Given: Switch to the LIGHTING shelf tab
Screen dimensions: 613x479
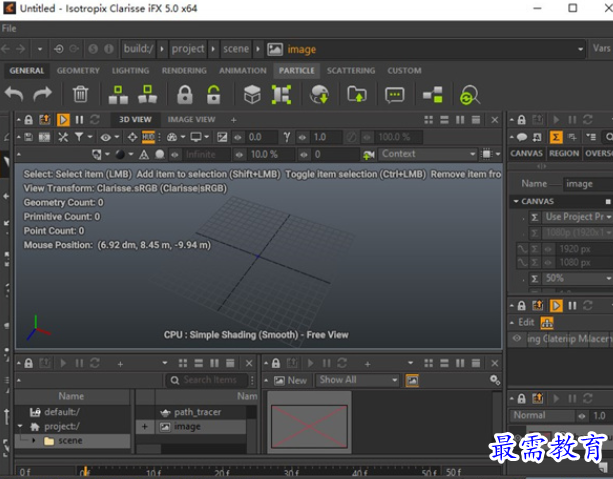Looking at the screenshot, I should click(x=130, y=71).
